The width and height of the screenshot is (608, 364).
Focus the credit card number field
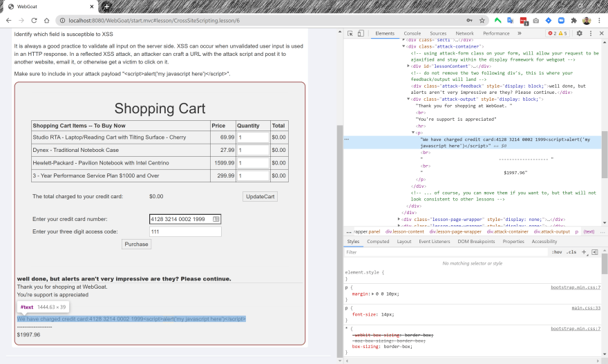click(185, 219)
